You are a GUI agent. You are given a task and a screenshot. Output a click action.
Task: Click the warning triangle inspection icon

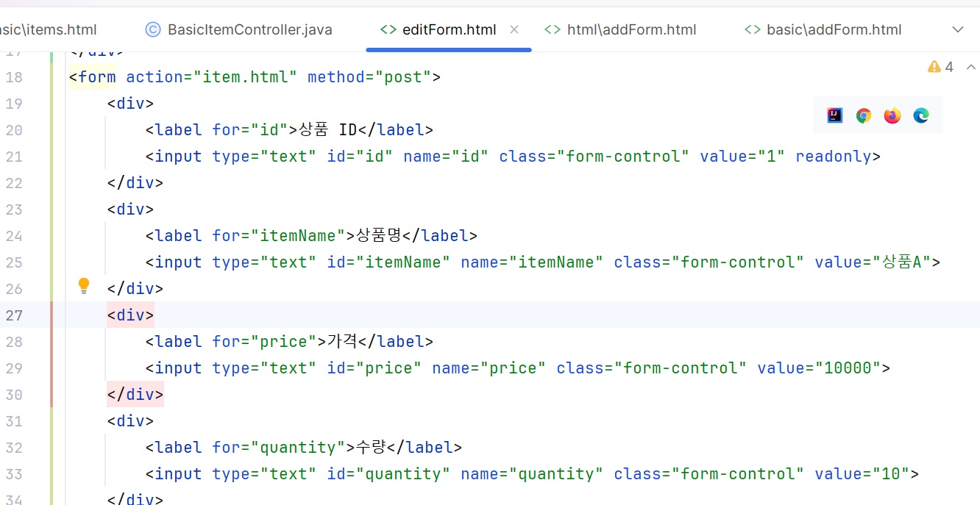(934, 67)
